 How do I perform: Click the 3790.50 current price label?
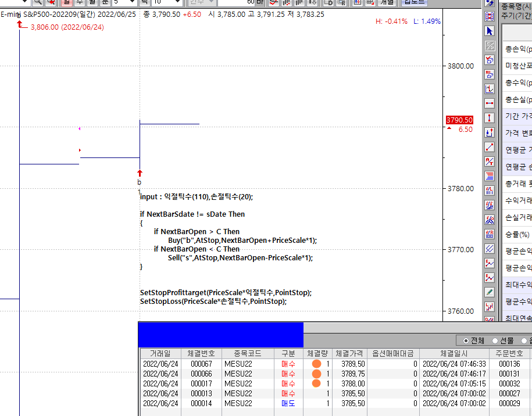(x=459, y=120)
